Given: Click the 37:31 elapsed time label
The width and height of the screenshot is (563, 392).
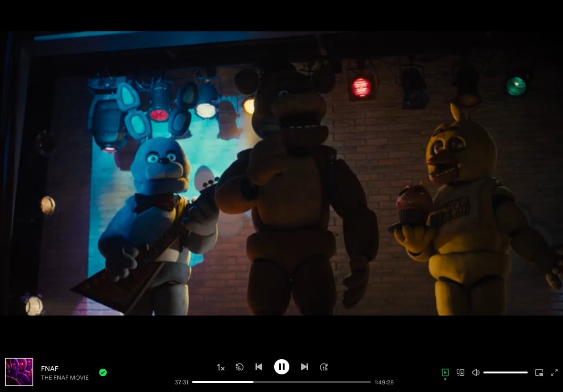Looking at the screenshot, I should pyautogui.click(x=182, y=382).
